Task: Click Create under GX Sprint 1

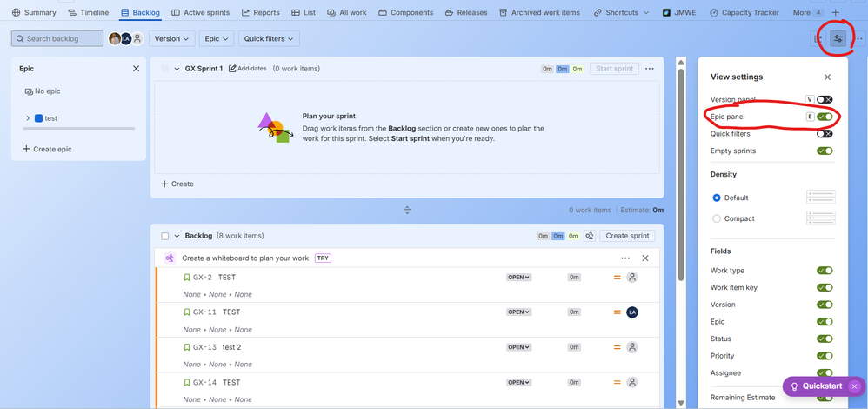Action: (177, 184)
